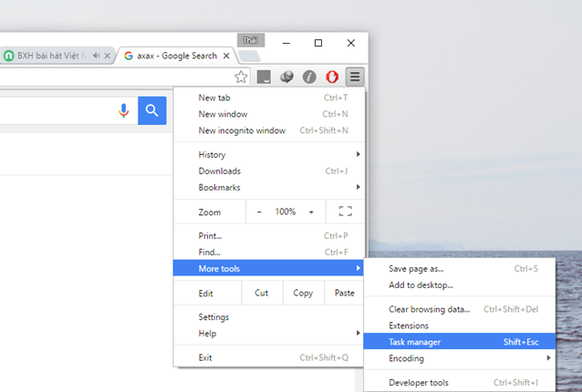Close the Chrome hamburger menu button
Screen dimensions: 582x392
tap(355, 77)
